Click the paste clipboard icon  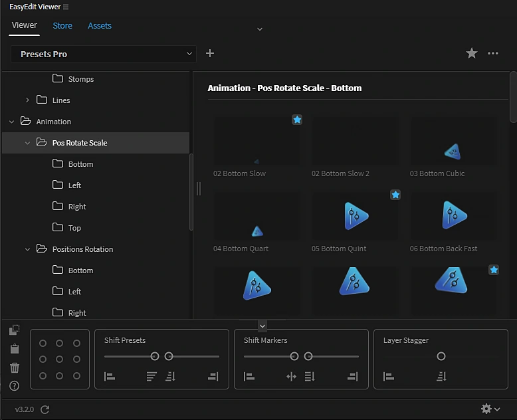click(x=15, y=348)
